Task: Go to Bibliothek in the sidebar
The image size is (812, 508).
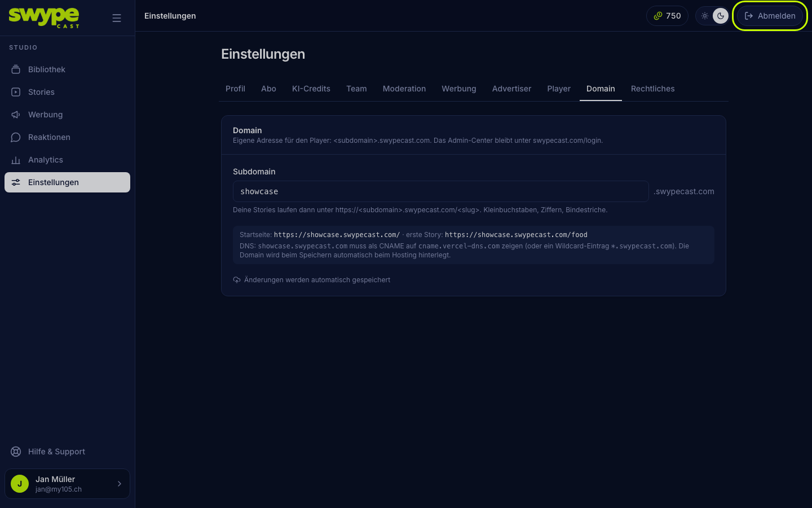Action: click(68, 69)
